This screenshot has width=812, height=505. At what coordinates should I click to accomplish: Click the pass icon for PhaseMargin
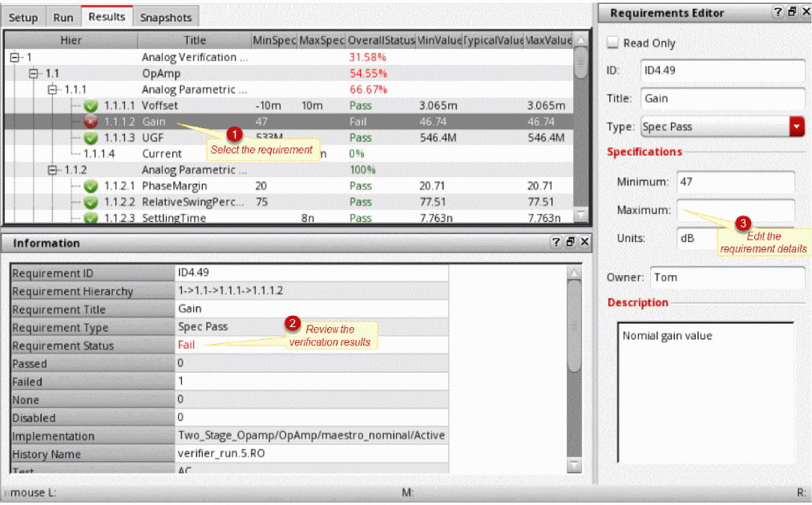coord(91,186)
